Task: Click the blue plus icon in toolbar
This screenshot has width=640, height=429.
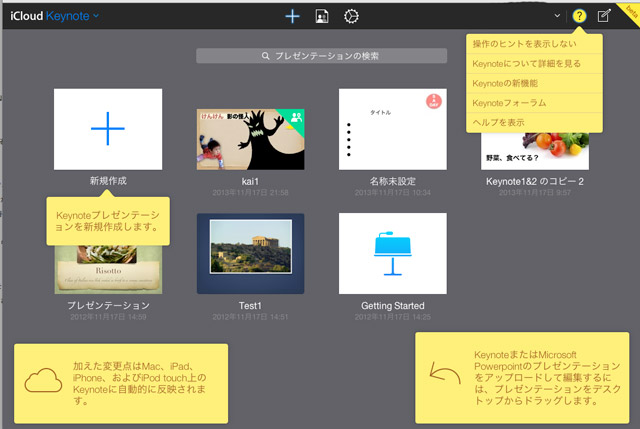Action: tap(292, 16)
